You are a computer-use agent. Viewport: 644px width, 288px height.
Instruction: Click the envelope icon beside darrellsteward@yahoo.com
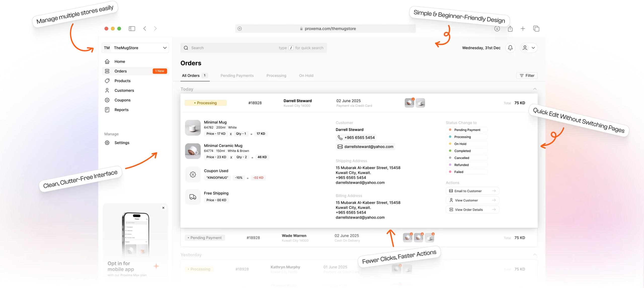click(340, 147)
